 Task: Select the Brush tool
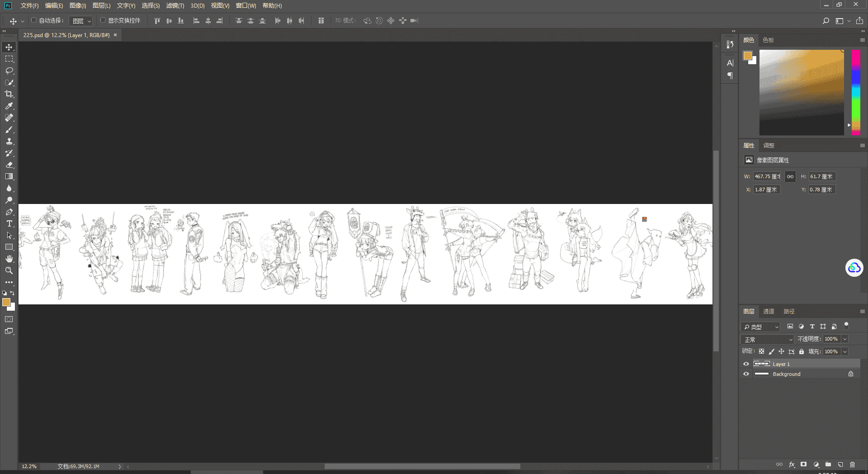click(9, 129)
